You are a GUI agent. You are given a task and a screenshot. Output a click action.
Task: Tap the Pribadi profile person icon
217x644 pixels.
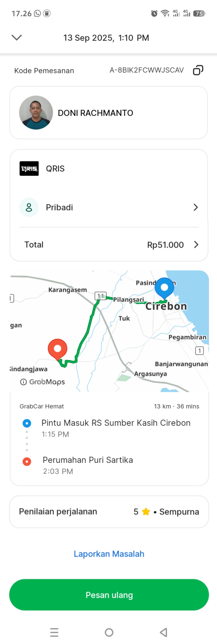point(29,207)
